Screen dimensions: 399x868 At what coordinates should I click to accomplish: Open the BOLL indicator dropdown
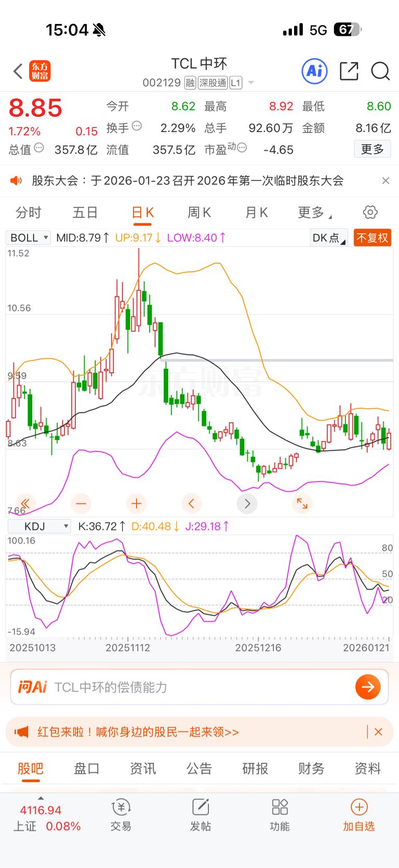click(28, 238)
